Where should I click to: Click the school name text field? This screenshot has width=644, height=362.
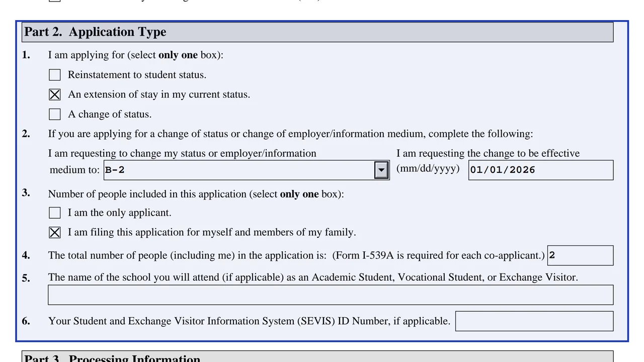[331, 295]
